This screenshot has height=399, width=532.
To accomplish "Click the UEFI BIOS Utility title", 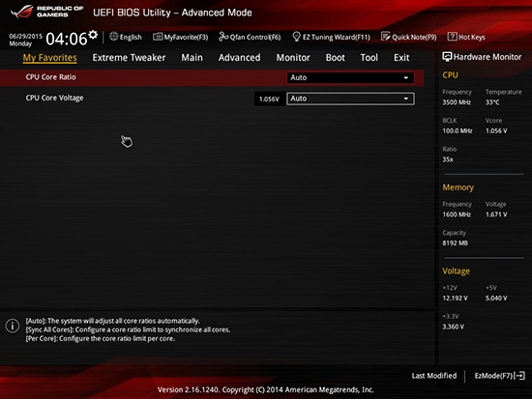I will [x=172, y=13].
